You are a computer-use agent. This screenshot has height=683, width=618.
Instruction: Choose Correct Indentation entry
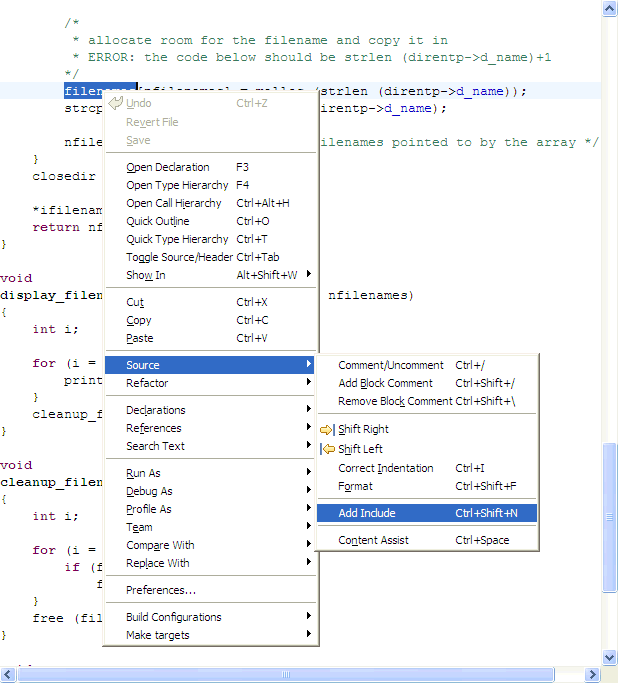[x=386, y=468]
